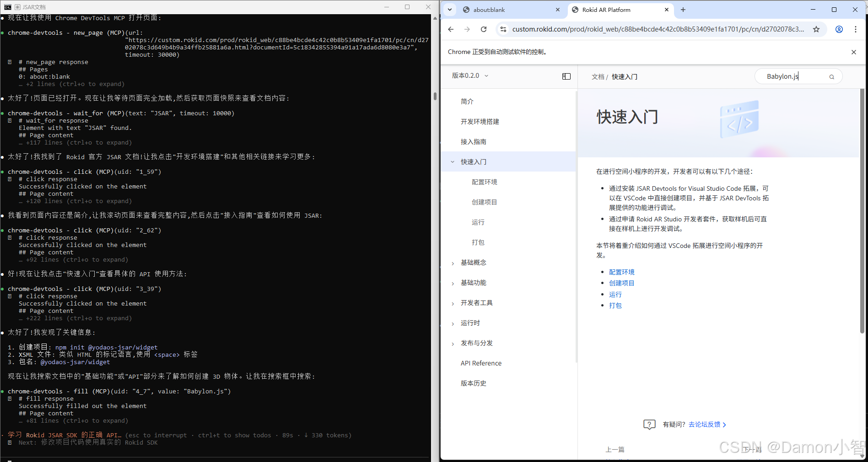Click terminal title 'JSAR文档'

(34, 7)
